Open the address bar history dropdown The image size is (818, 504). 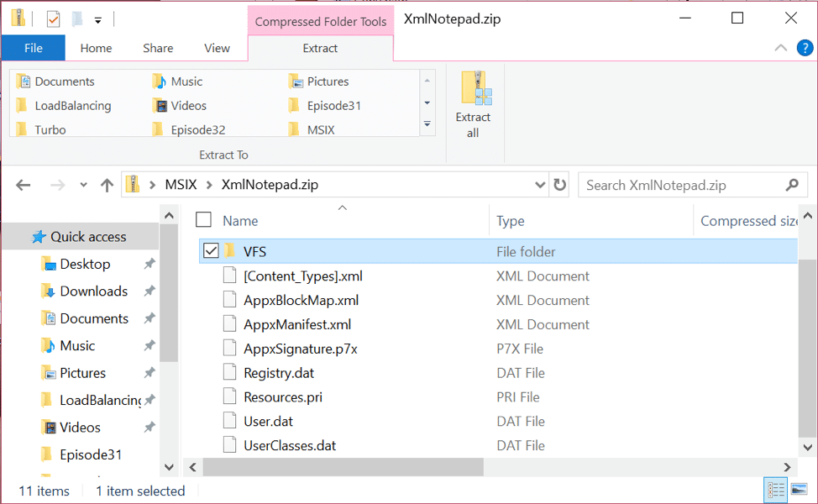540,185
